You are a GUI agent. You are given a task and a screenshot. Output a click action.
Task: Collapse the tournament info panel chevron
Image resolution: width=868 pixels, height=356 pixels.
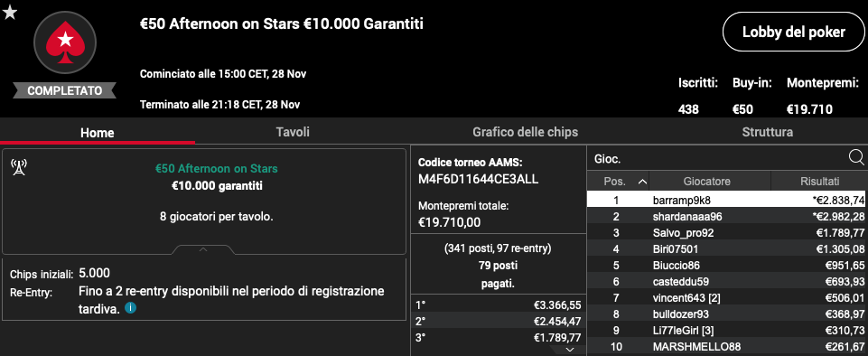[203, 249]
